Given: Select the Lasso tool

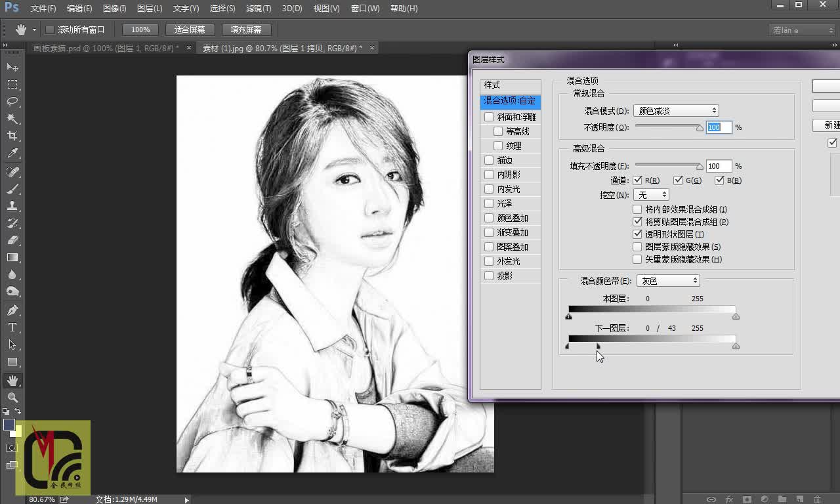Looking at the screenshot, I should click(12, 99).
